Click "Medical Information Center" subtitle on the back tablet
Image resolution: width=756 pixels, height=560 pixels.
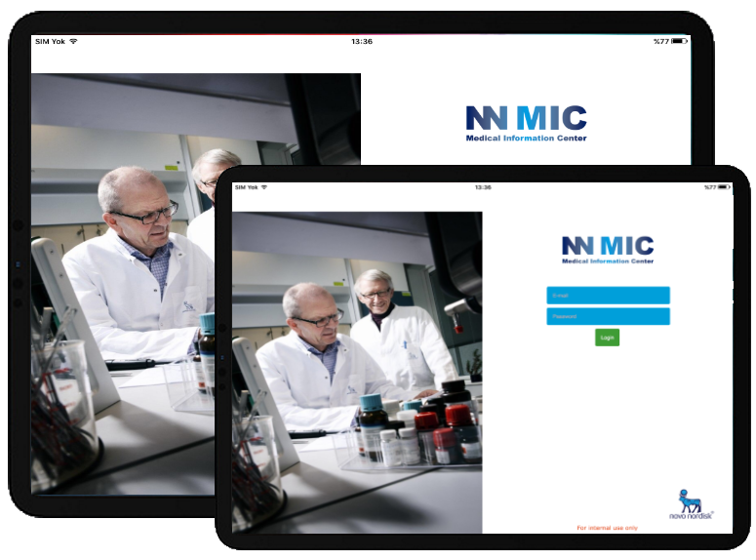coord(526,139)
